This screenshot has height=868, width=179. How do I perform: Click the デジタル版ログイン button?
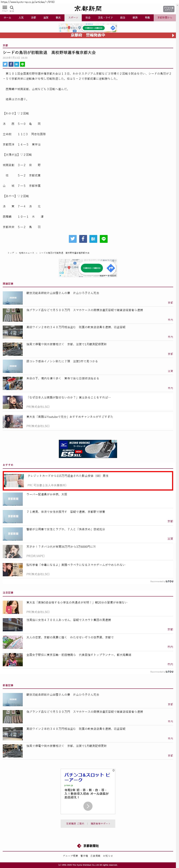[169, 9]
